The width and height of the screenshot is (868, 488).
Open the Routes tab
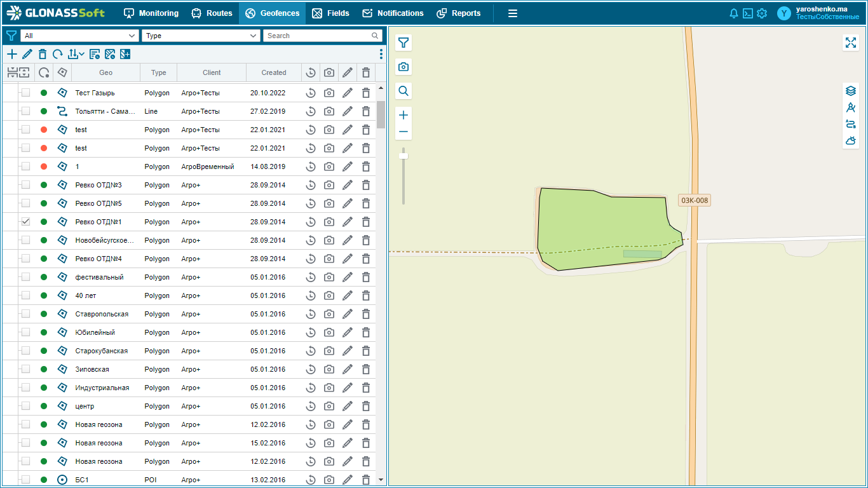click(212, 13)
